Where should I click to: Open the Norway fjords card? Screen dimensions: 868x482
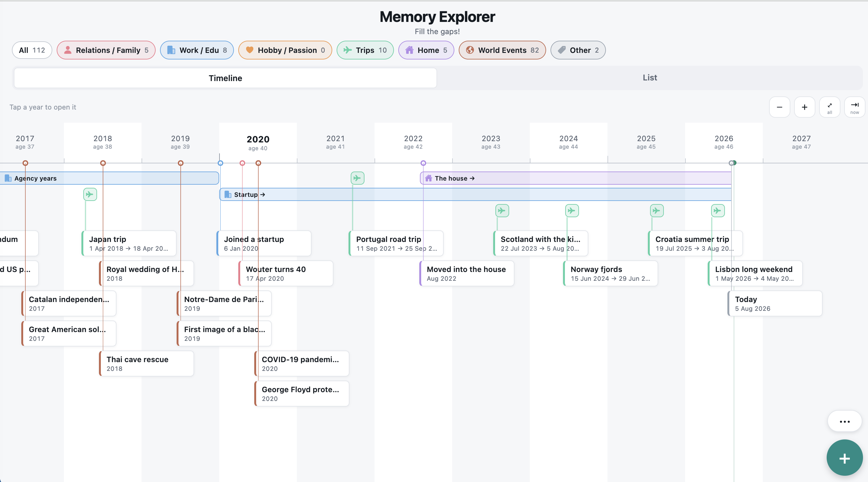[611, 274]
